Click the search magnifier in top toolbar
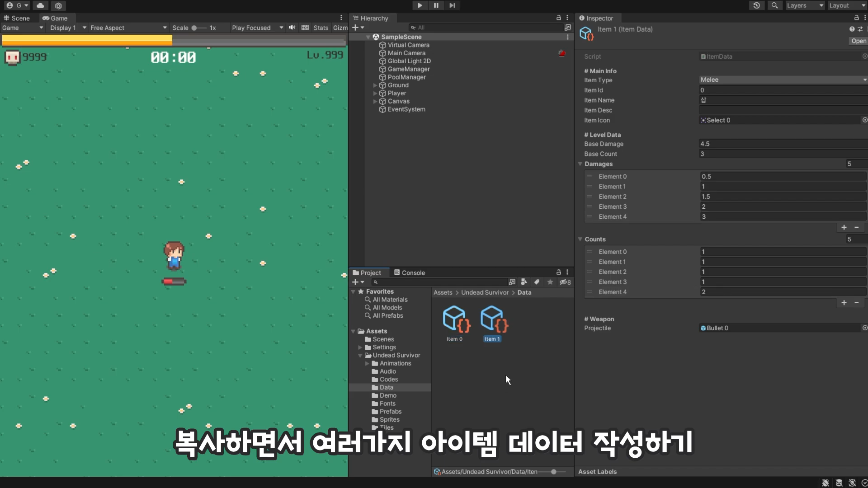 click(774, 5)
